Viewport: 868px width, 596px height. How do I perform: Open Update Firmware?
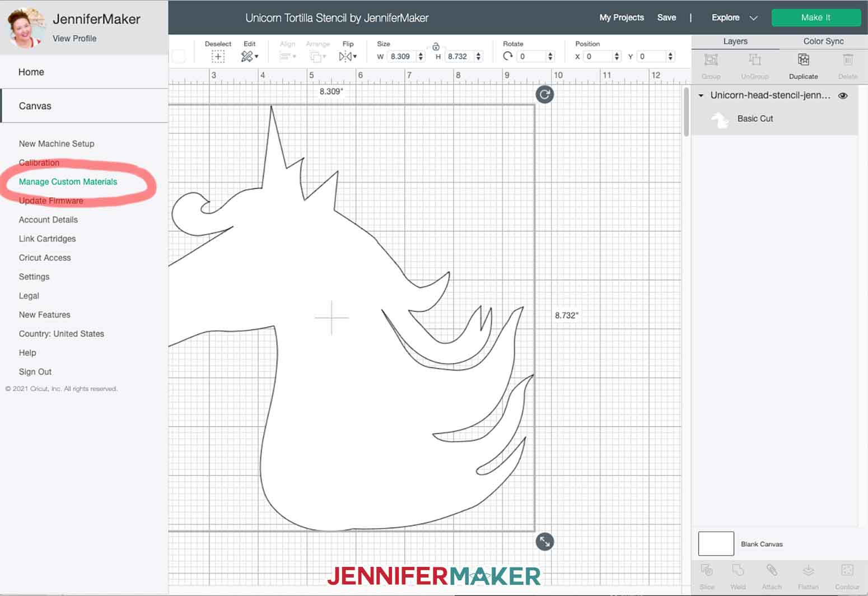(x=51, y=201)
